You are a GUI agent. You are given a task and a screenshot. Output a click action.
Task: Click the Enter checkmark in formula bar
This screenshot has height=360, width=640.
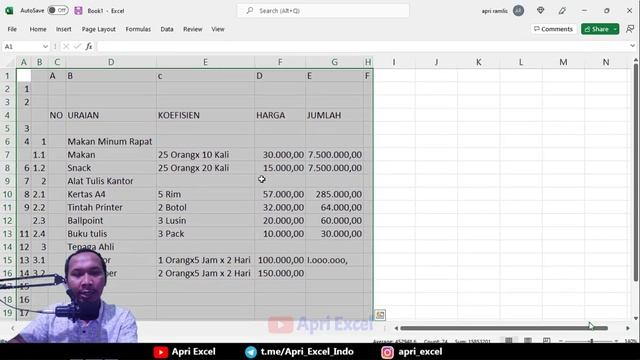[77, 47]
